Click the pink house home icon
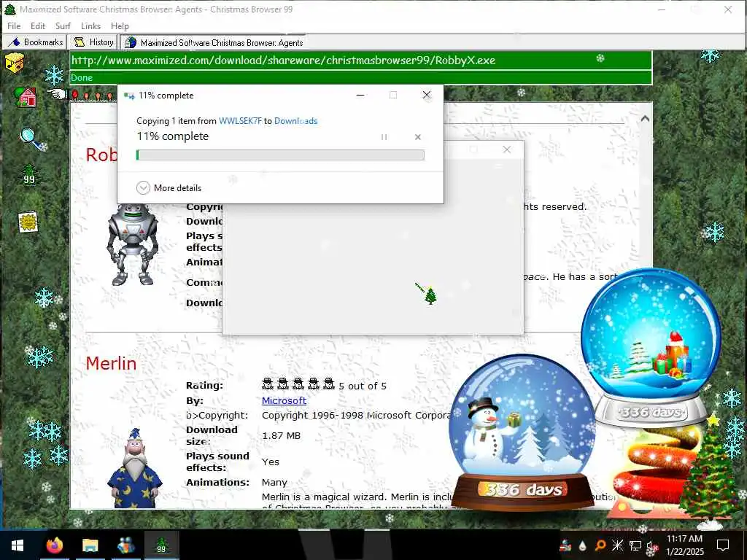 pyautogui.click(x=26, y=97)
